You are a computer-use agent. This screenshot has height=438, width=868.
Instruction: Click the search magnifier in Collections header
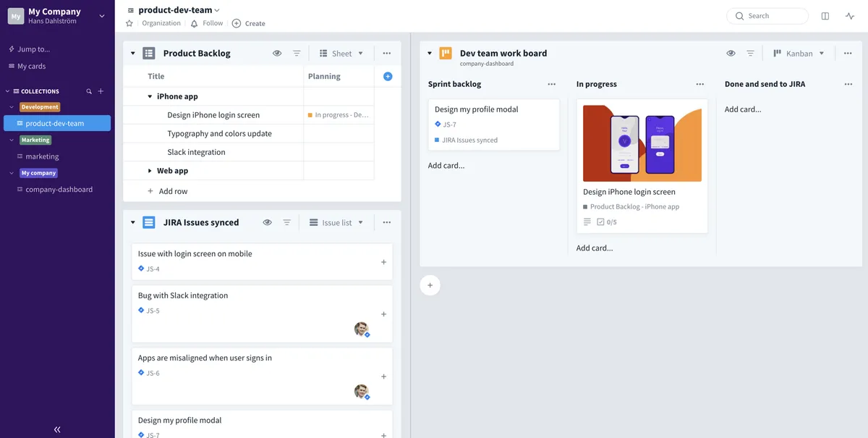coord(89,91)
